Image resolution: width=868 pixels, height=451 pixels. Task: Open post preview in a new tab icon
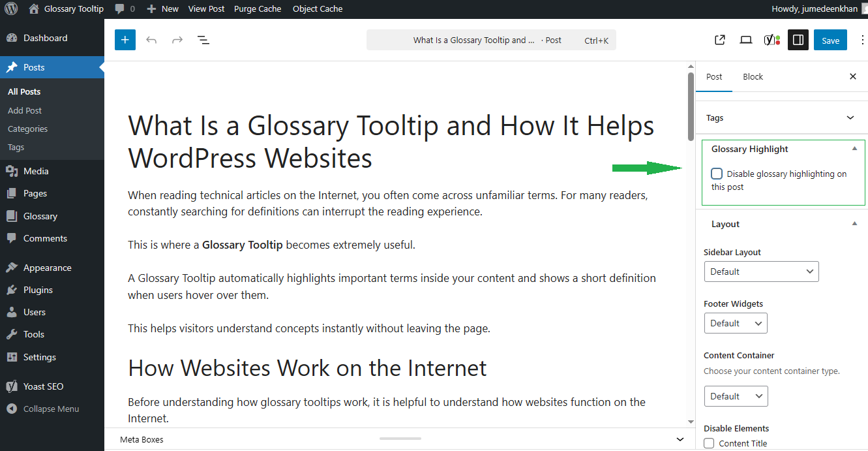[719, 40]
